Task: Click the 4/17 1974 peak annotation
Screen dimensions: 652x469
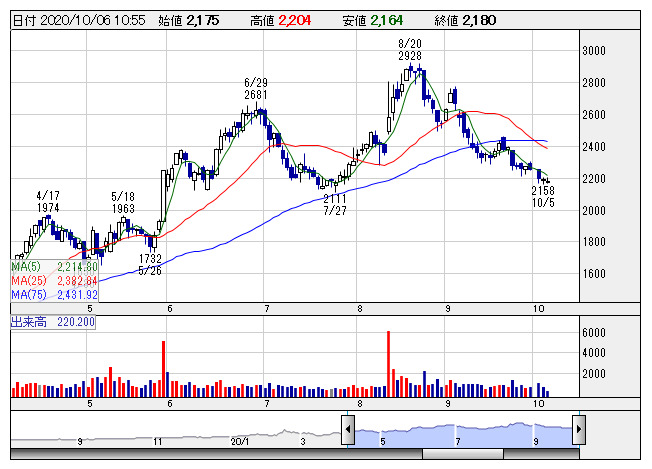Action: click(x=48, y=201)
